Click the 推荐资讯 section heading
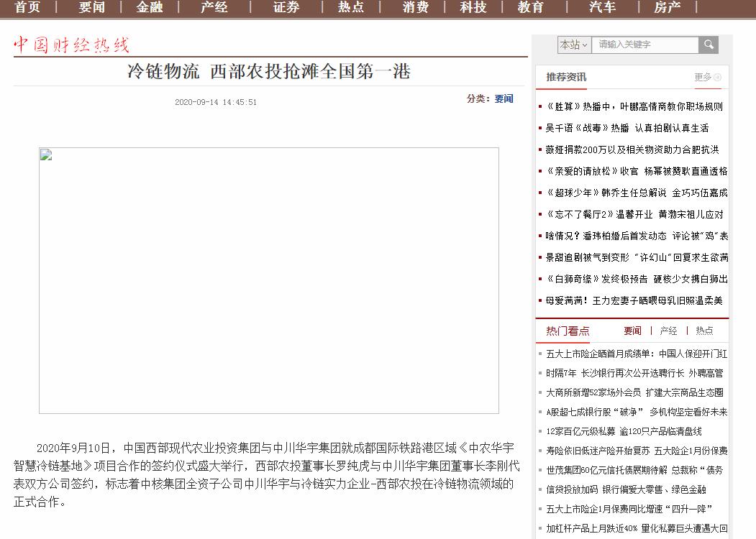 566,77
